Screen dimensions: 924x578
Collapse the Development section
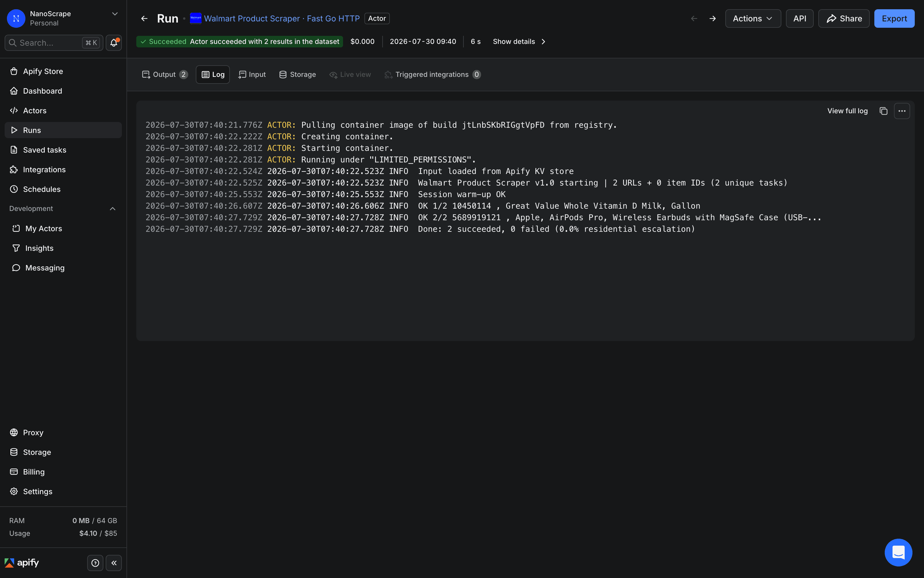click(113, 209)
